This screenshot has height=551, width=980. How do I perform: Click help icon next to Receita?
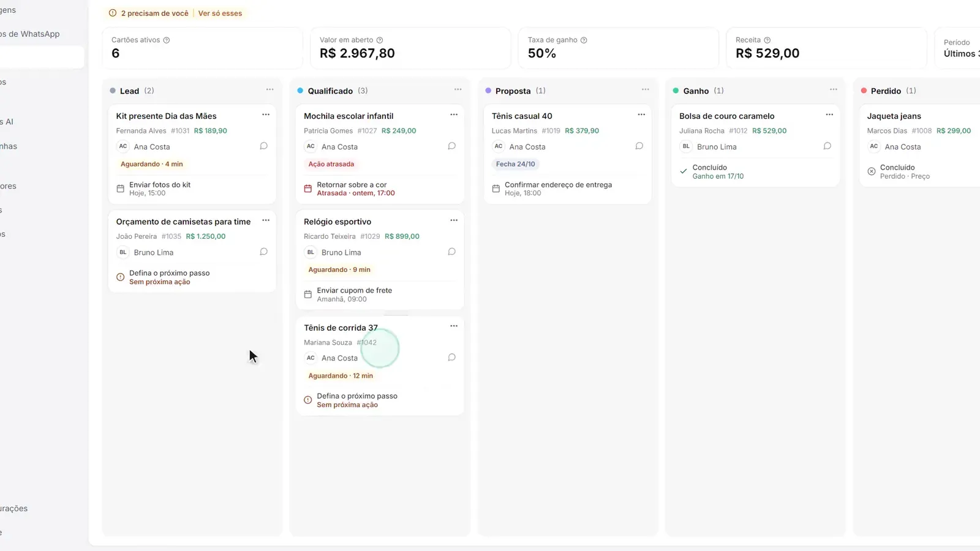(767, 40)
